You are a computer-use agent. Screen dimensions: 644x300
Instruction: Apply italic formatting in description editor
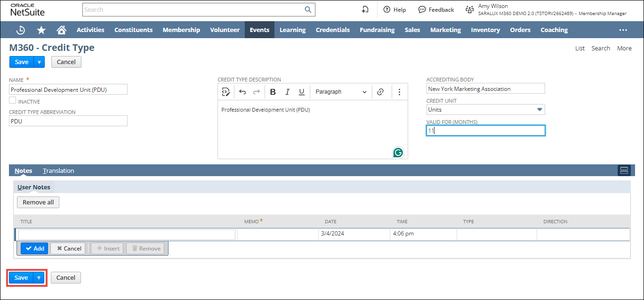(x=287, y=92)
